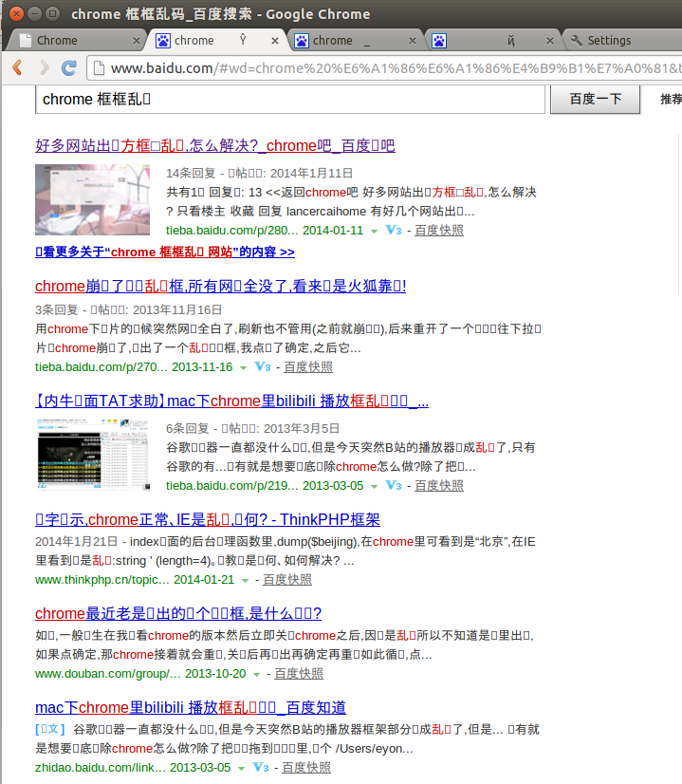Open the 内牛满面TAT求助 bilibili result
682x784 pixels.
[231, 401]
